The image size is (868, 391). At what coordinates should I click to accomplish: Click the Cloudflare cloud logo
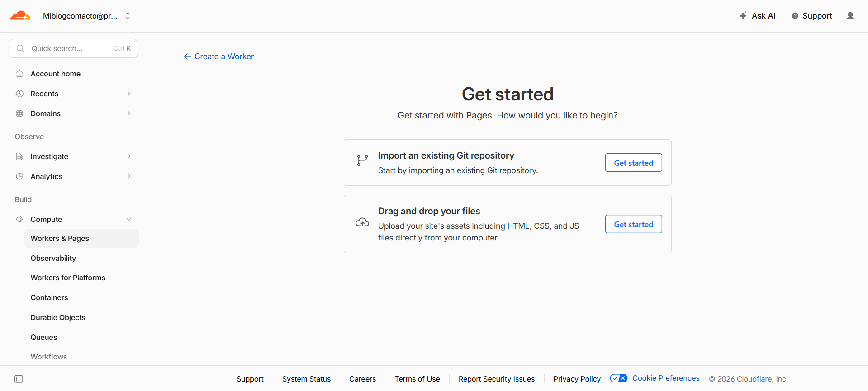coord(20,16)
